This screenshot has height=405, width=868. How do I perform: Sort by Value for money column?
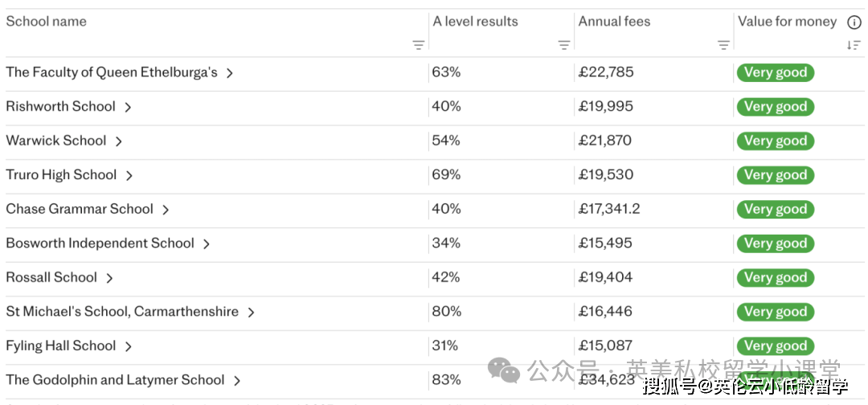click(x=853, y=46)
